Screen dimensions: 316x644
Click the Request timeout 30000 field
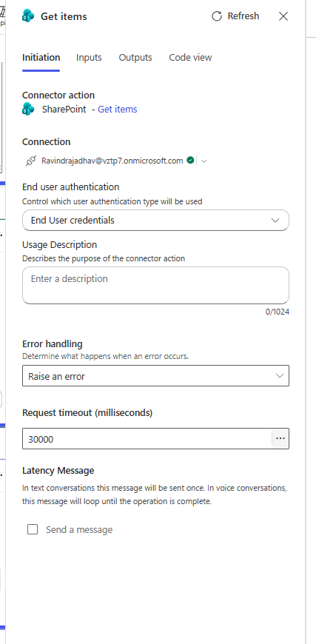pos(147,439)
